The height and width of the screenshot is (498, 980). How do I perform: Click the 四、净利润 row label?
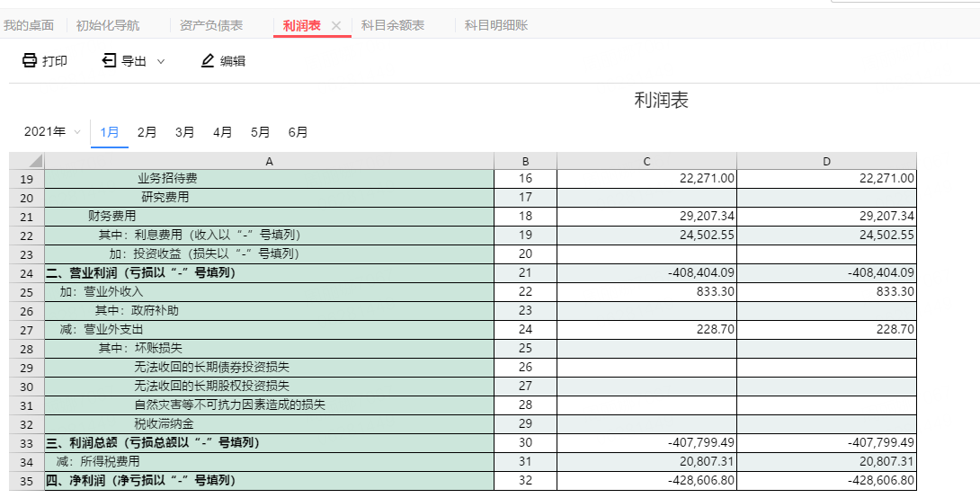(140, 481)
